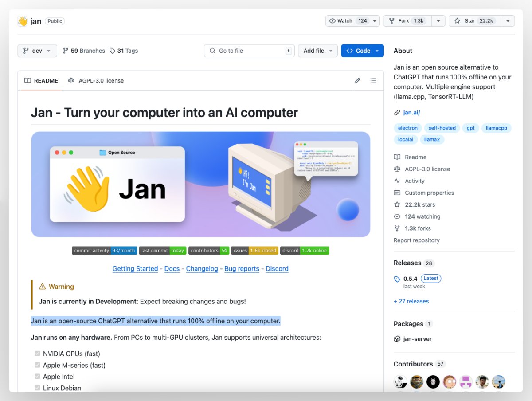Image resolution: width=532 pixels, height=401 pixels.
Task: Click the waving hand repo logo
Action: coord(22,21)
